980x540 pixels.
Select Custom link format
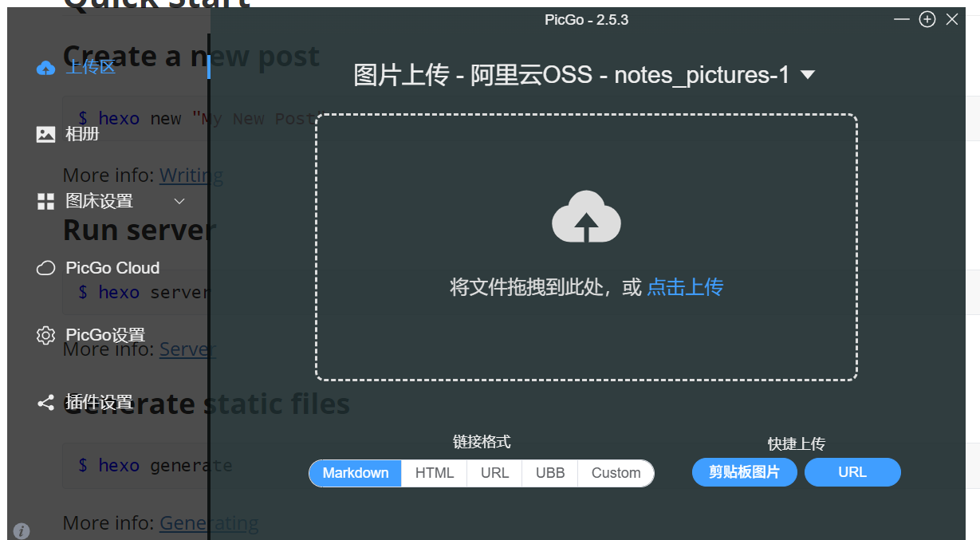(616, 473)
